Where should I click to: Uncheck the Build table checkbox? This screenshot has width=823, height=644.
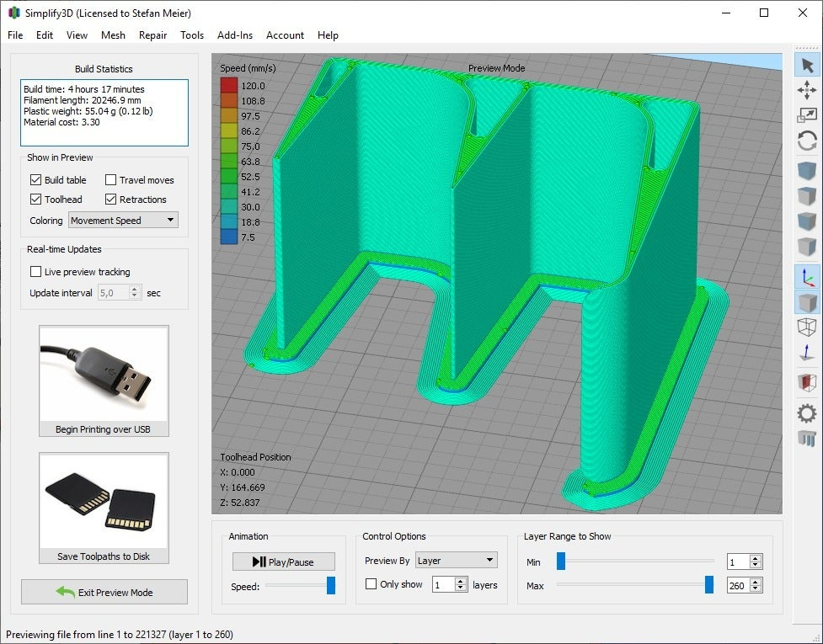click(35, 179)
